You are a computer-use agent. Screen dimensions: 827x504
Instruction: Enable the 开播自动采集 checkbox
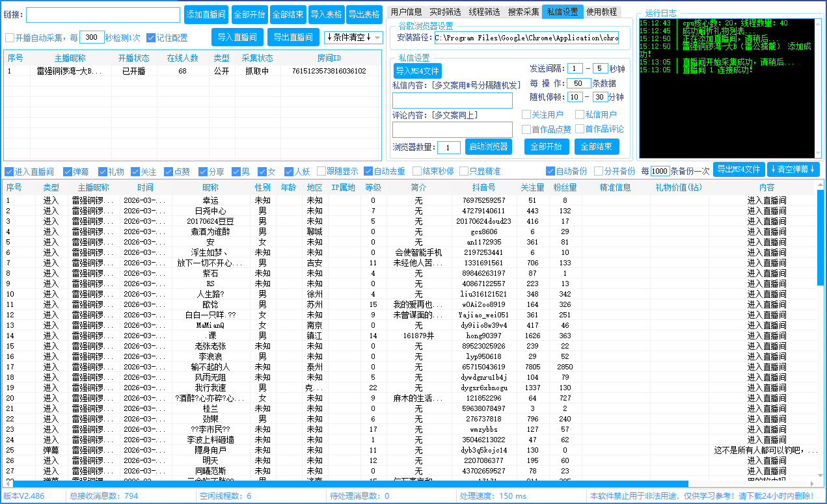click(10, 38)
